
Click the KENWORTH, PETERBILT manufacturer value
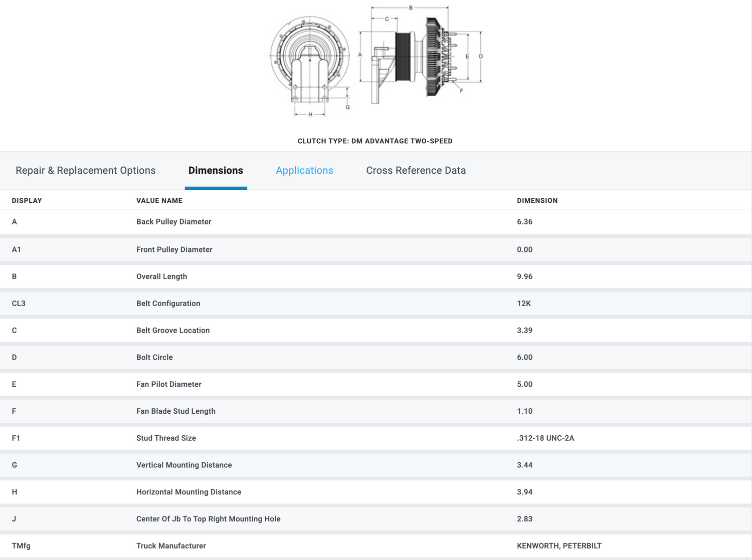[x=559, y=546]
